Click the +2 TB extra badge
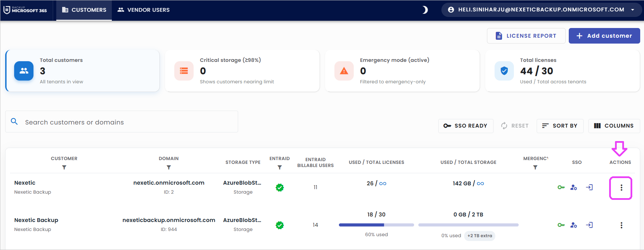The image size is (644, 250). [x=480, y=236]
